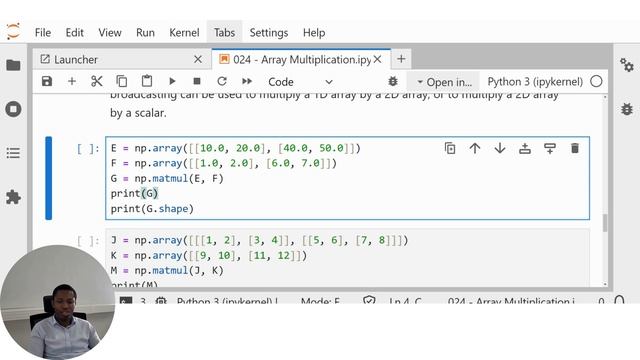Duplicate the active cell icon

pyautogui.click(x=450, y=148)
